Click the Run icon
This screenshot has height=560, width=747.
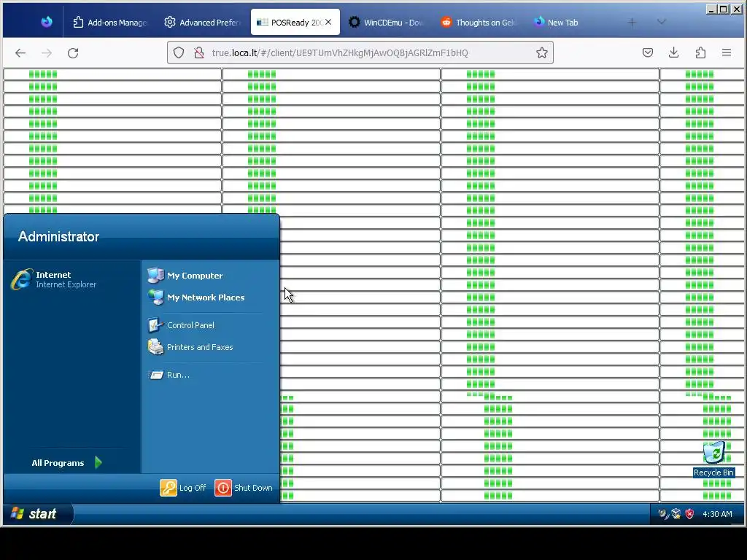point(155,375)
